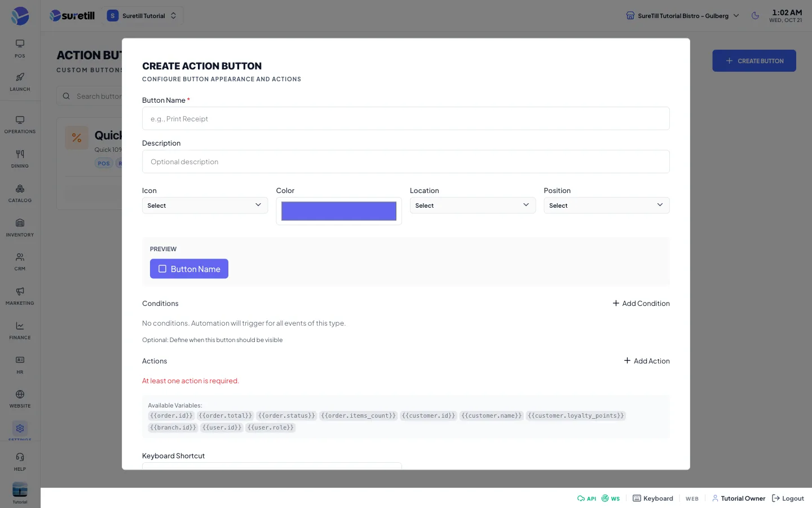812x508 pixels.
Task: Focus the Description input field
Action: tap(406, 161)
